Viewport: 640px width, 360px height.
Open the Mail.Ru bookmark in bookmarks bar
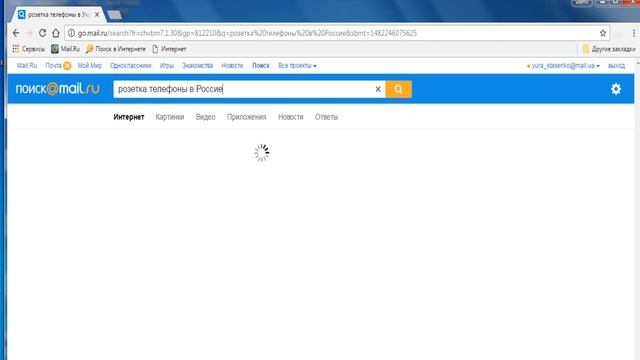[65, 49]
